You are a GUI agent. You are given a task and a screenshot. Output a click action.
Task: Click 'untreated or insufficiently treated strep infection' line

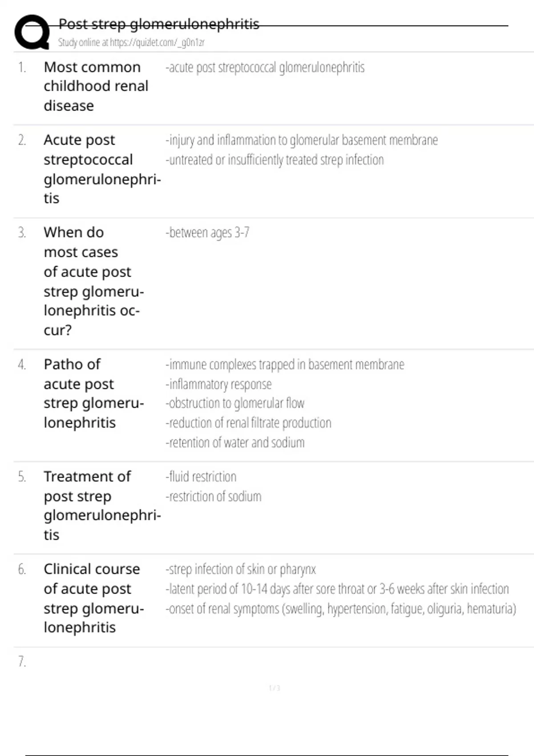[x=275, y=160]
